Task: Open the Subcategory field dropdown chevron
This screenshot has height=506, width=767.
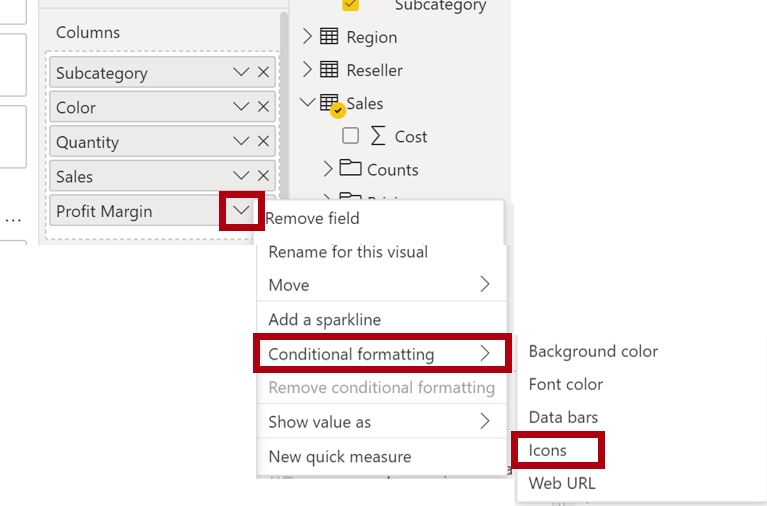Action: tap(241, 72)
